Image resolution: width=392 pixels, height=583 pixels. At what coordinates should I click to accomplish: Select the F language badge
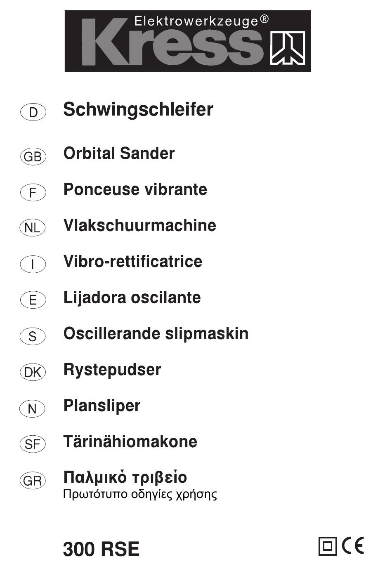33,192
